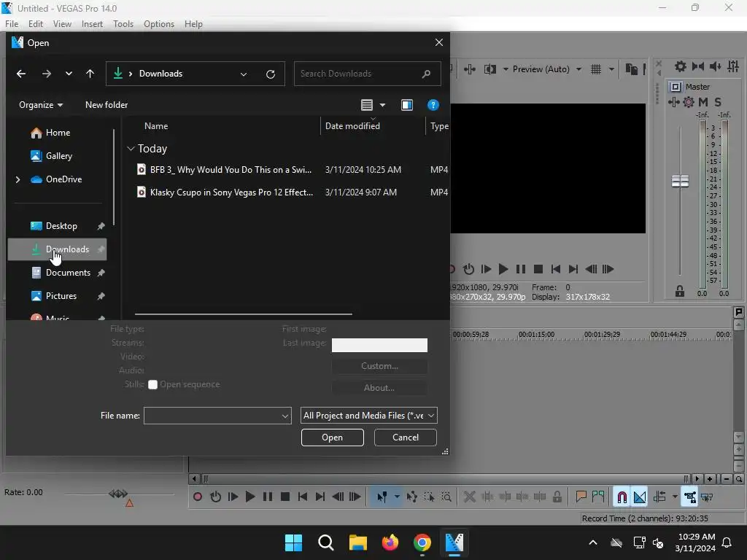The width and height of the screenshot is (747, 560).
Task: Click the Downmix Output icon in Master Bus
Action: pos(698,66)
